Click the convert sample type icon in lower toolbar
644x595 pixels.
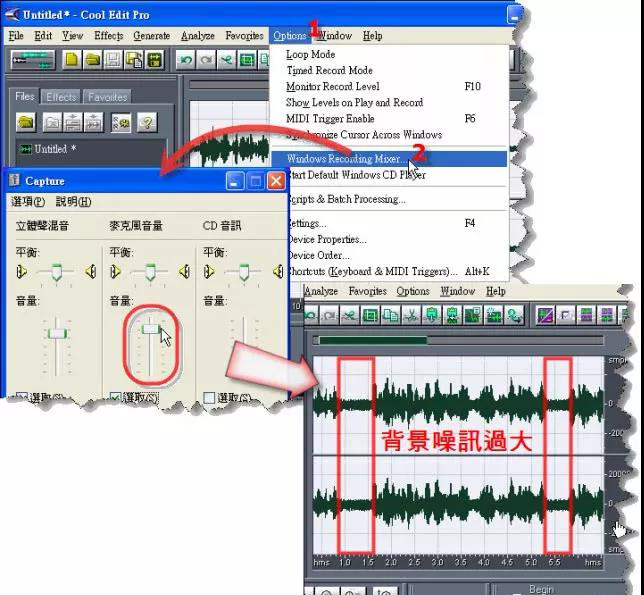[514, 315]
